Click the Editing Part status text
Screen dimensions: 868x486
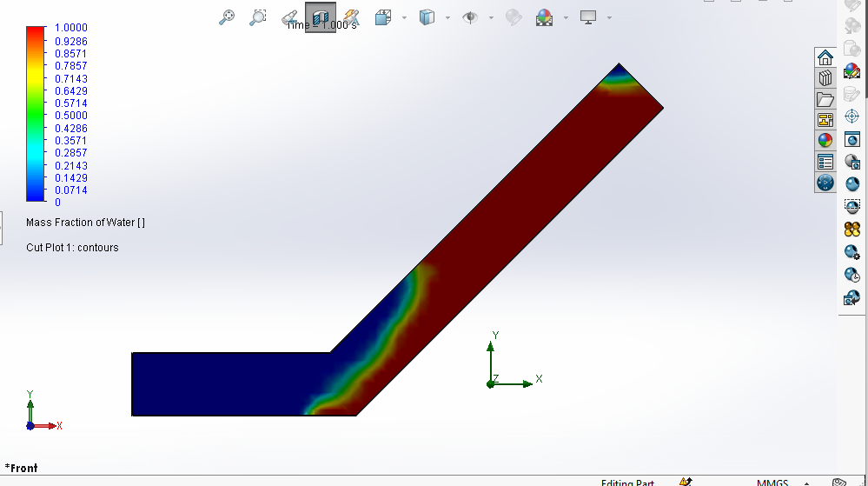click(627, 483)
